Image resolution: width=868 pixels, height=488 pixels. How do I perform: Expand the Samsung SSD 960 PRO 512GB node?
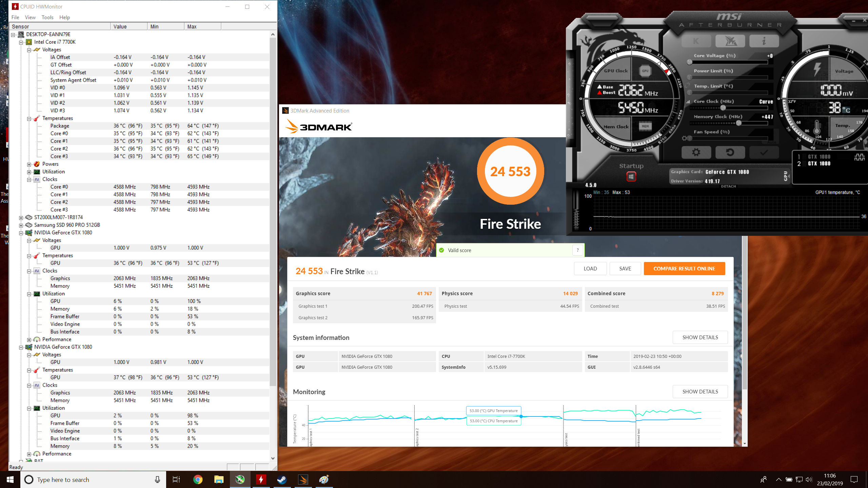pyautogui.click(x=21, y=225)
